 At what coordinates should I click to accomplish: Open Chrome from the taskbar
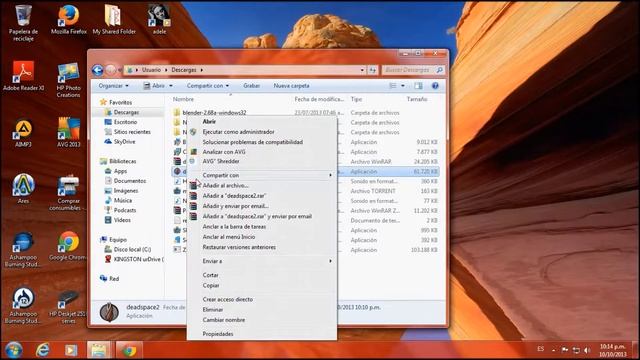129,350
